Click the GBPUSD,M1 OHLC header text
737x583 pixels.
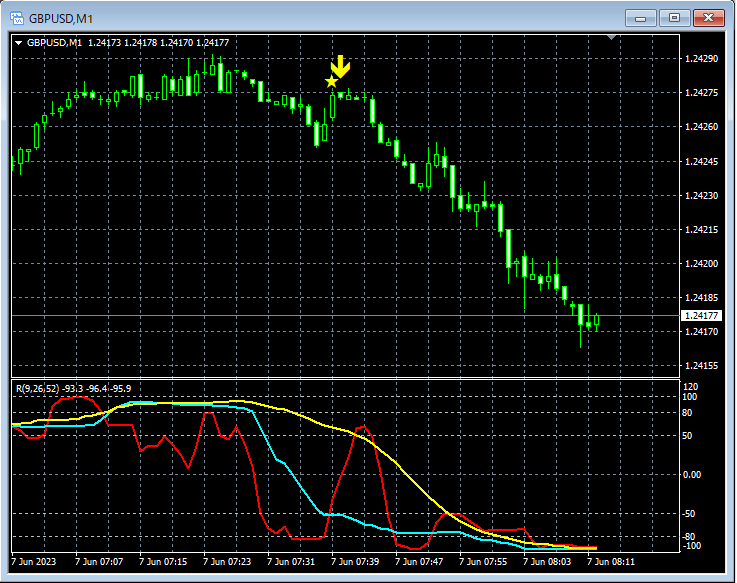(128, 43)
